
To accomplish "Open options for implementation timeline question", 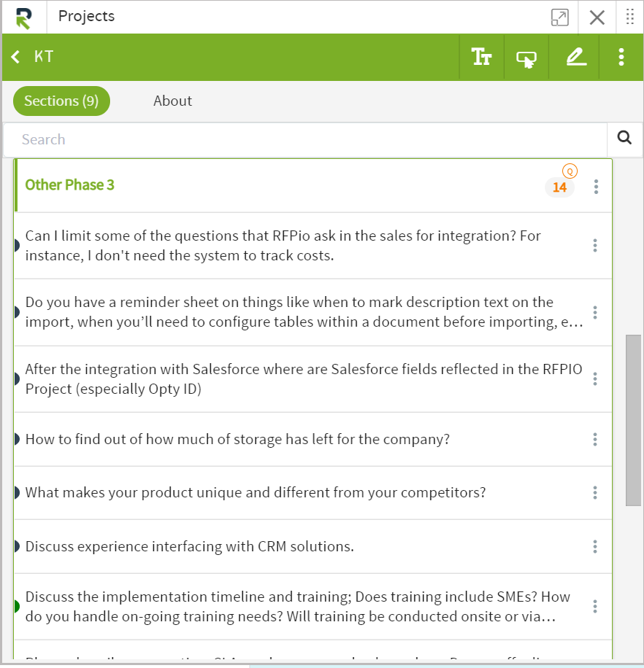I will 595,606.
